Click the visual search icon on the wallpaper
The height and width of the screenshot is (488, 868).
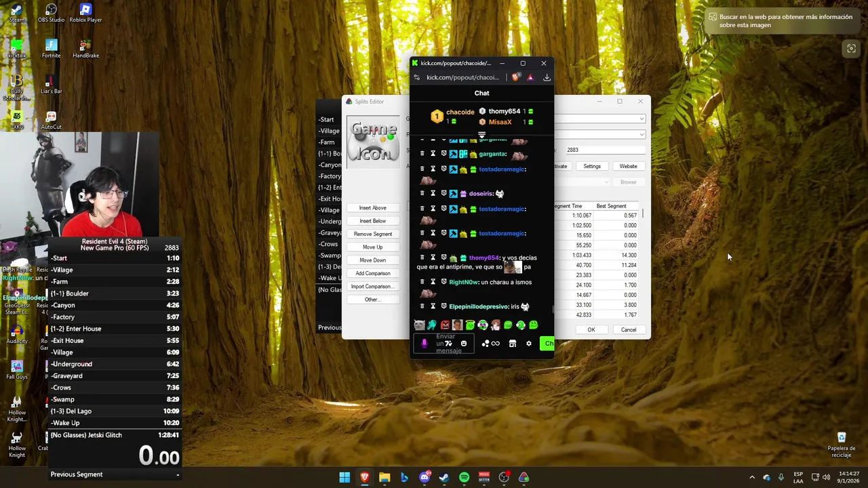coord(850,48)
